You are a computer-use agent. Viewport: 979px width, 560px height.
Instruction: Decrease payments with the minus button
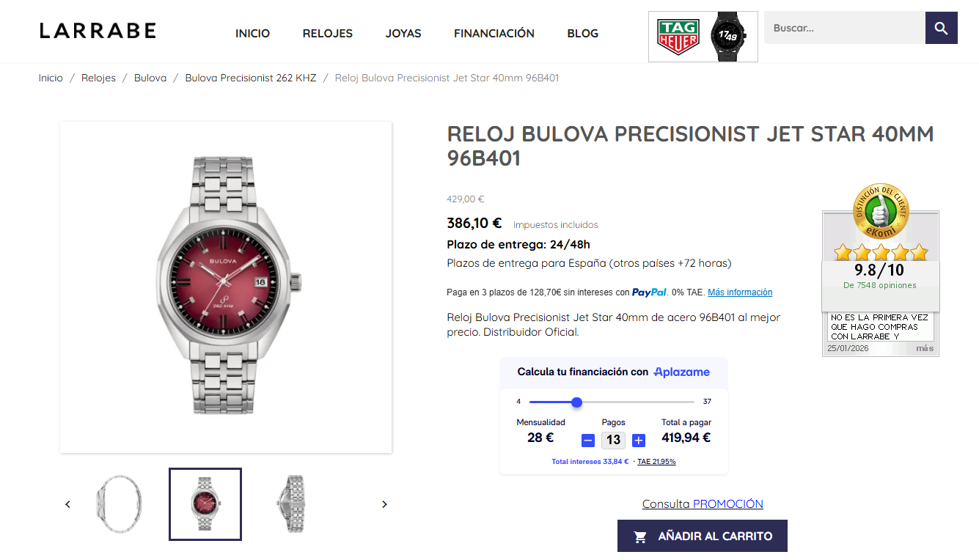pos(587,441)
